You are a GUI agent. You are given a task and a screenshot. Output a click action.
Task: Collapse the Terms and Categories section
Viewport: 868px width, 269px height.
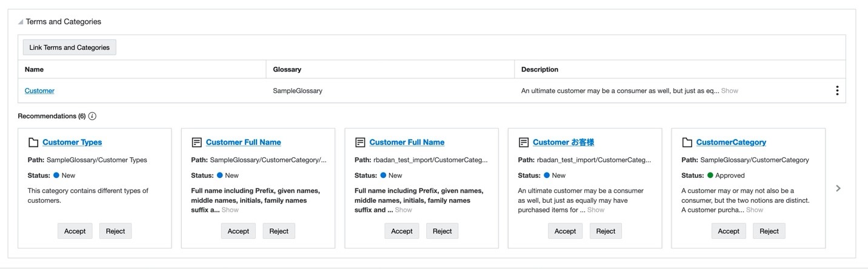[21, 22]
